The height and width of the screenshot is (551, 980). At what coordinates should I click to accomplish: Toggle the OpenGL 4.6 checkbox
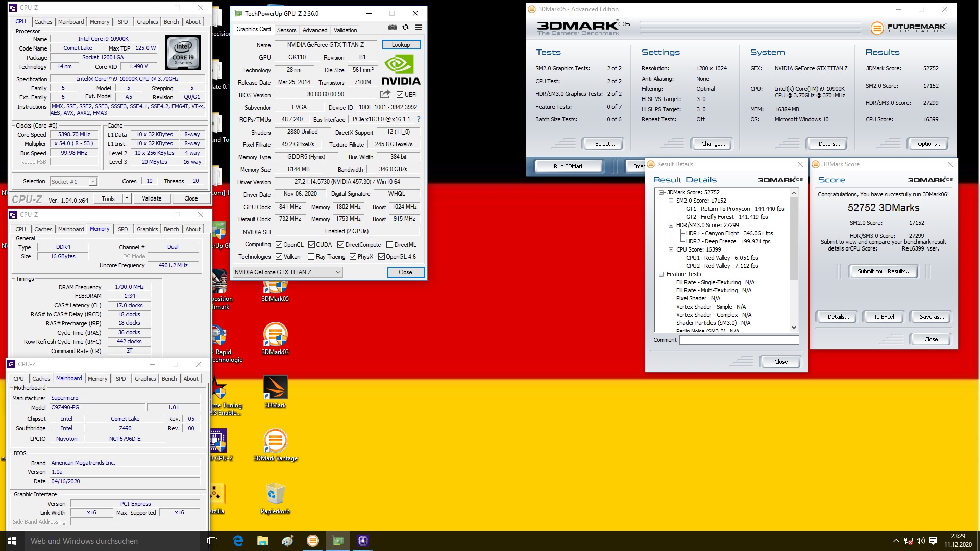tap(381, 257)
